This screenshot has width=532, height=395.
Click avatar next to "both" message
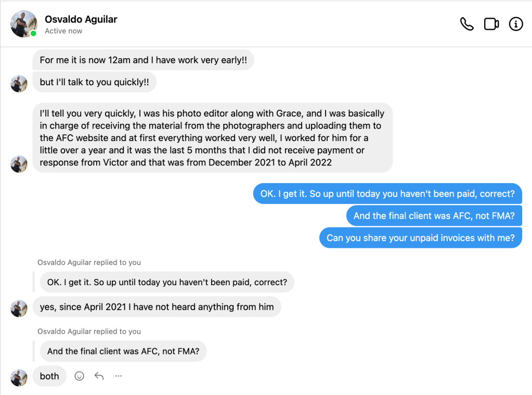(19, 377)
